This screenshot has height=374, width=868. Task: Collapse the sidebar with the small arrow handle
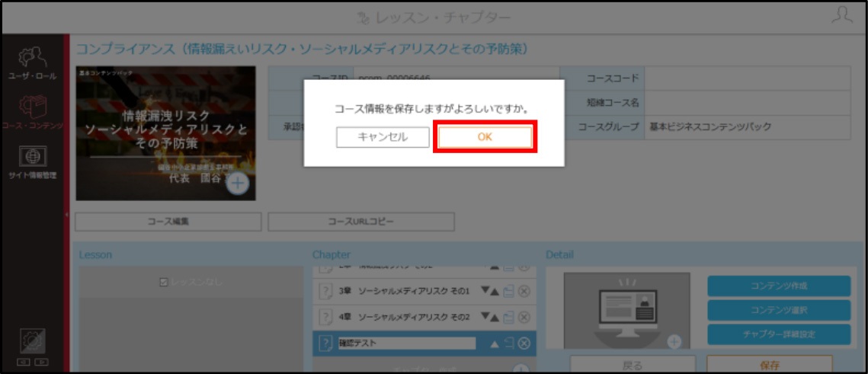[x=66, y=214]
